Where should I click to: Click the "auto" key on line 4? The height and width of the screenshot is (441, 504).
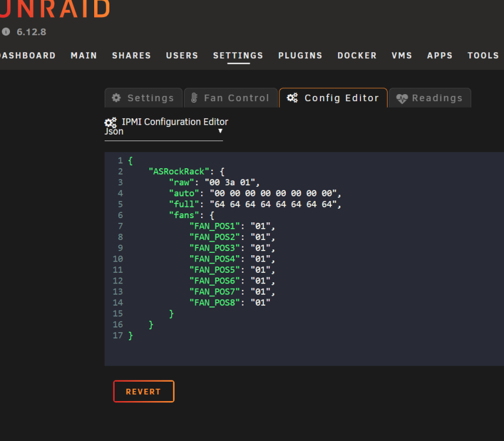coord(184,193)
